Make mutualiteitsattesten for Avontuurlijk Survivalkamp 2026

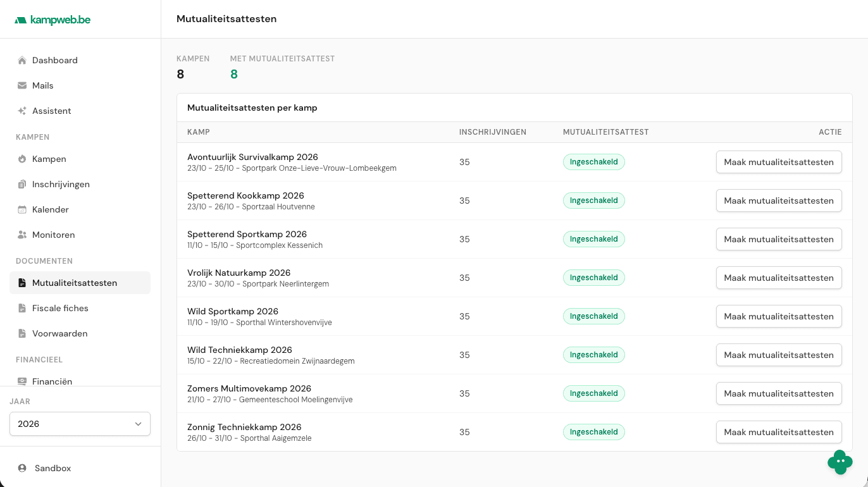coord(779,162)
